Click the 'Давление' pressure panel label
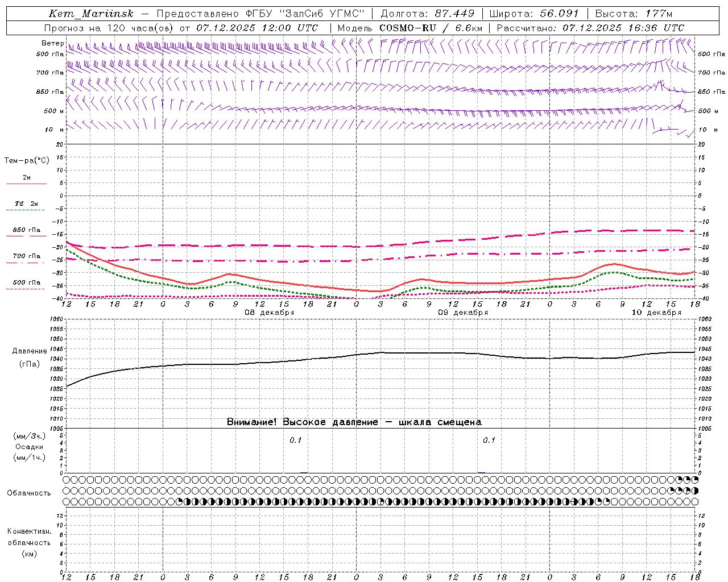Screen dimensions: 728x582 (30, 351)
